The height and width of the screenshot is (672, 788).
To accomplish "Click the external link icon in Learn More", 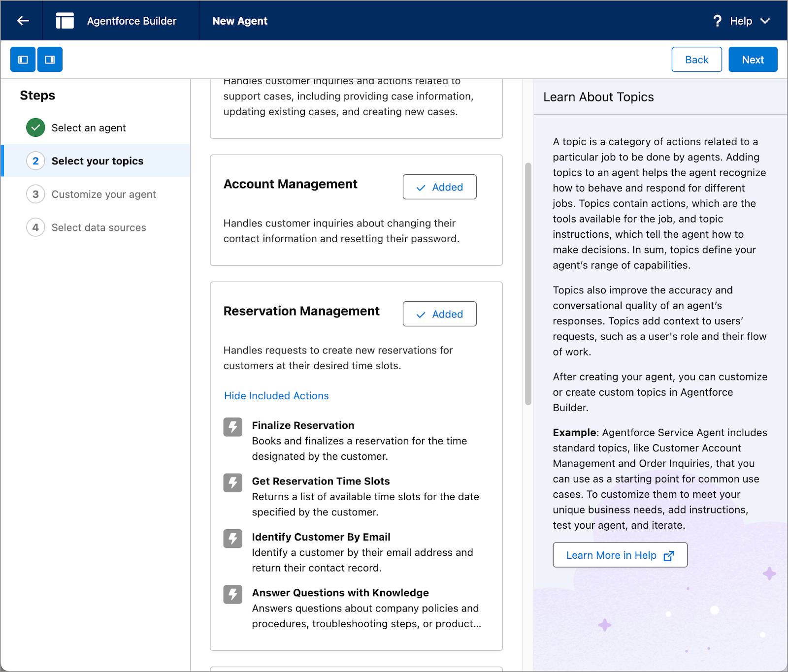I will pos(668,556).
